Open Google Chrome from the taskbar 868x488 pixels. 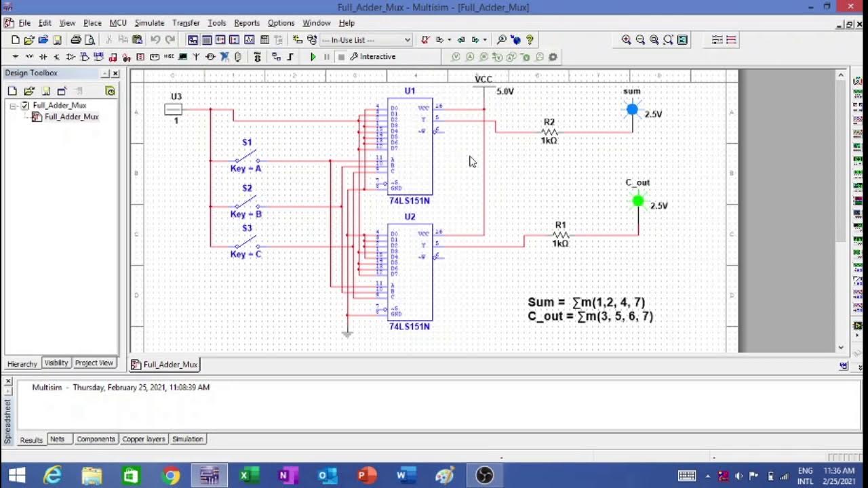click(x=171, y=475)
